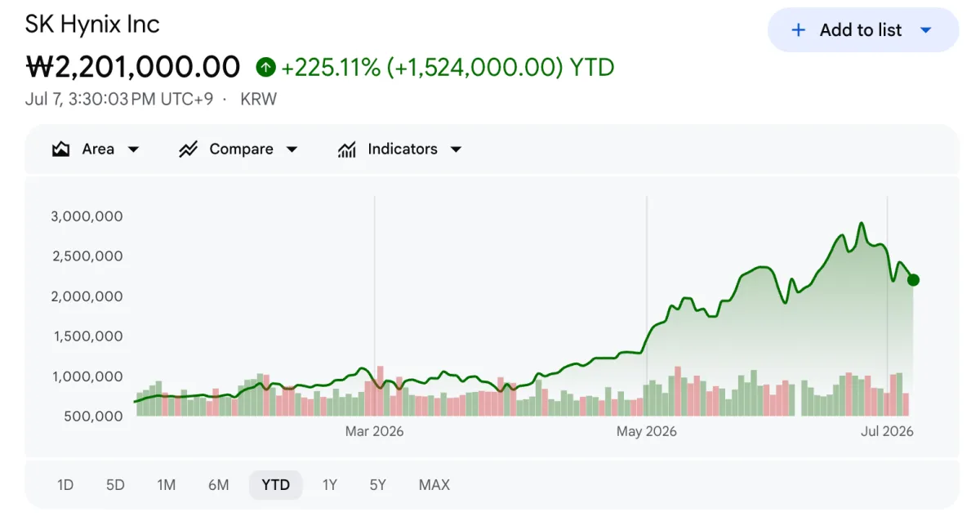Show the 1Y time range
980x521 pixels.
[x=329, y=485]
